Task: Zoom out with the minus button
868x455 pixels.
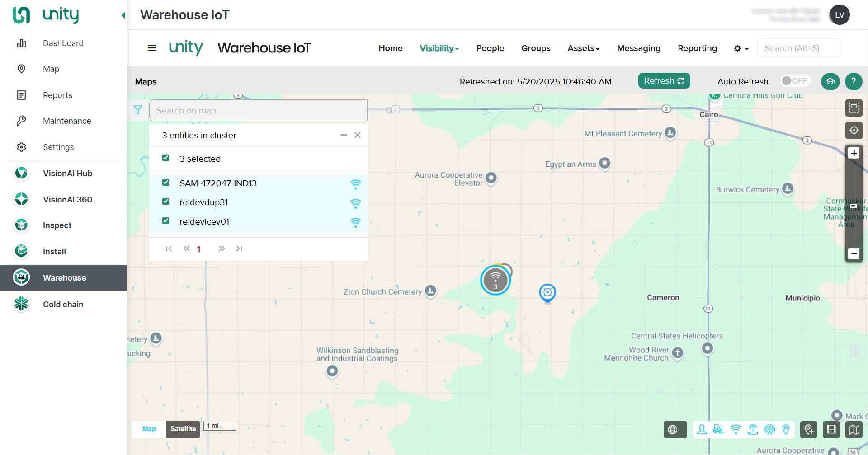Action: [854, 253]
